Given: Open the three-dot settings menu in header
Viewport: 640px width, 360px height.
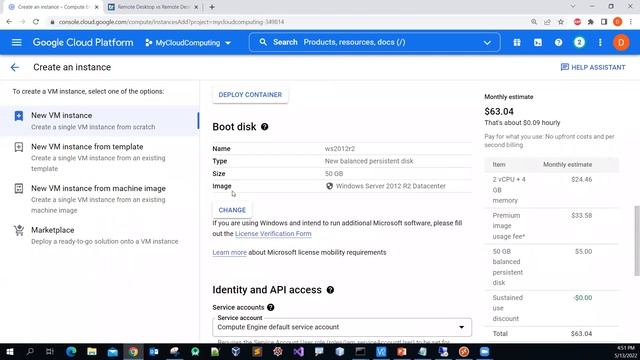Looking at the screenshot, I should tap(600, 42).
